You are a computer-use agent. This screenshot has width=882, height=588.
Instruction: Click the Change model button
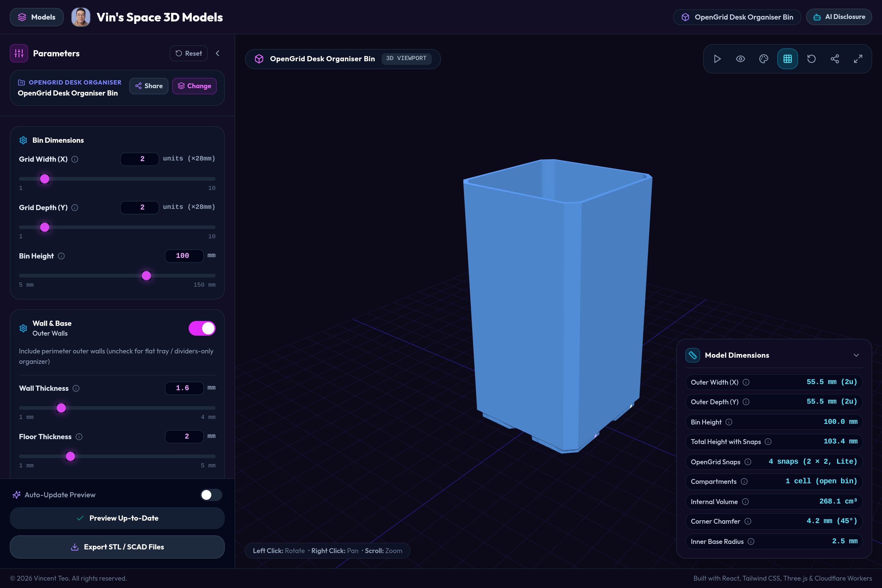point(194,86)
